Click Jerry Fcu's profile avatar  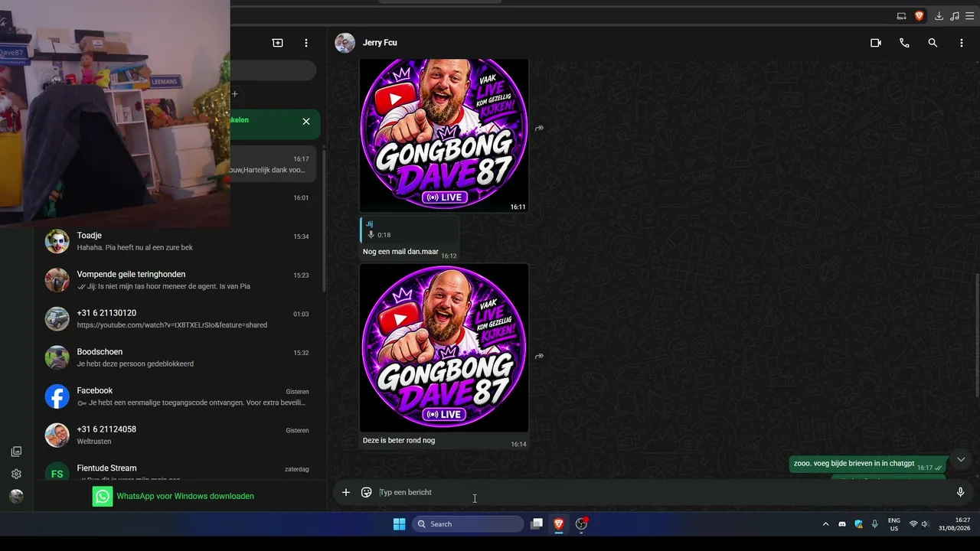tap(345, 43)
